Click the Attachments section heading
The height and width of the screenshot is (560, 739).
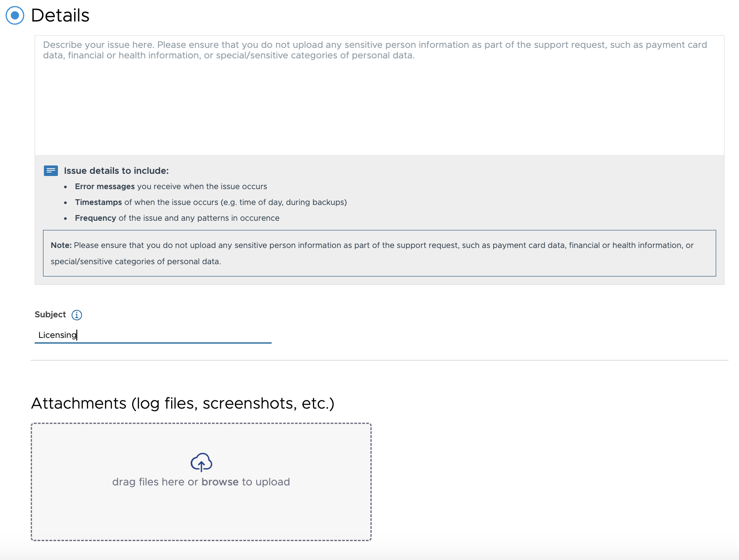[183, 403]
